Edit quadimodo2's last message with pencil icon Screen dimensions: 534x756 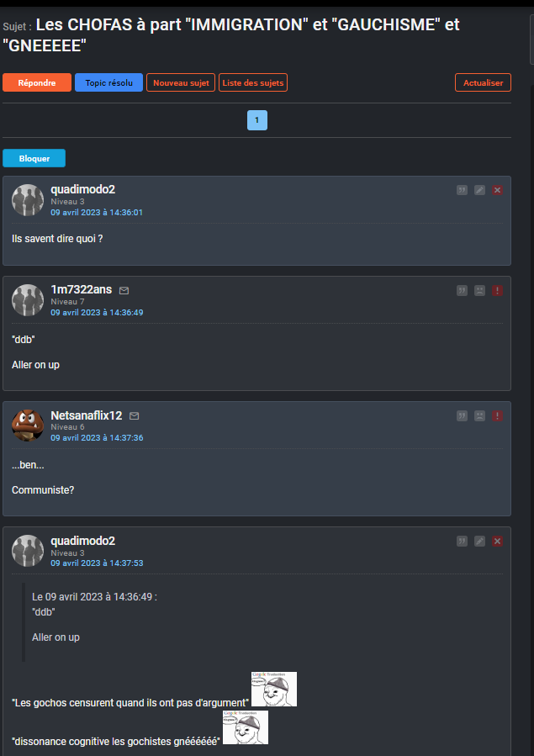(x=479, y=541)
